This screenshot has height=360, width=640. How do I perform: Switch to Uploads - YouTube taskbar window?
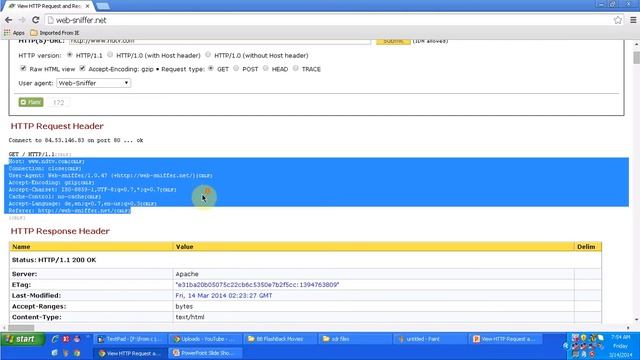pos(206,339)
